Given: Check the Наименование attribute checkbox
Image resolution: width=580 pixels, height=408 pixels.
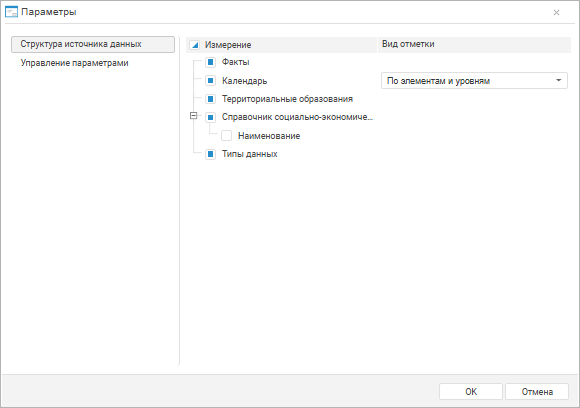Looking at the screenshot, I should click(x=226, y=136).
